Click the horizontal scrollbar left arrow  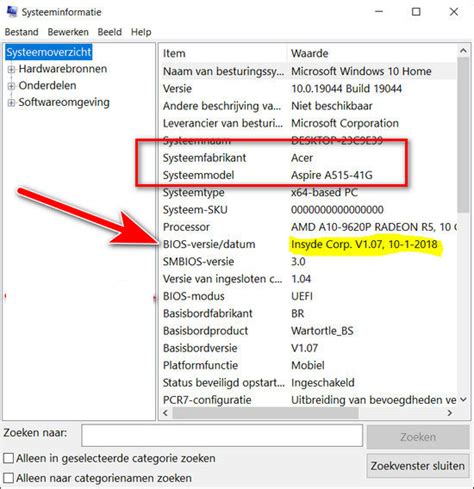pyautogui.click(x=166, y=413)
